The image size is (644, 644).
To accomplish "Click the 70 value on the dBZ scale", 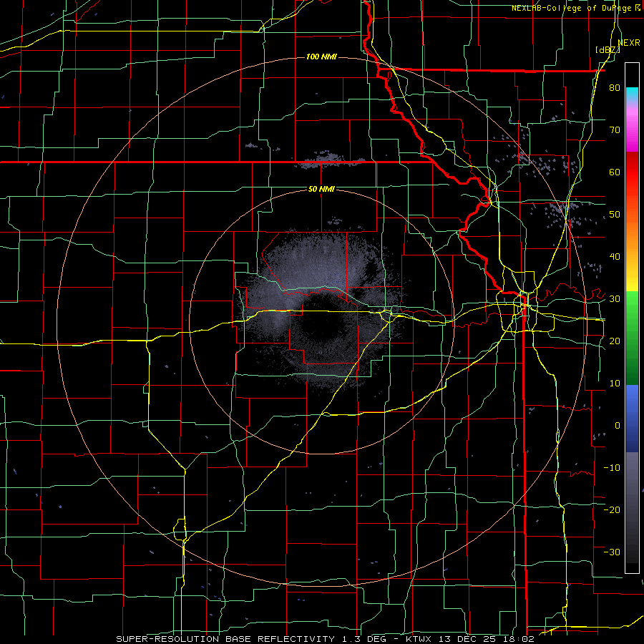I will (615, 130).
